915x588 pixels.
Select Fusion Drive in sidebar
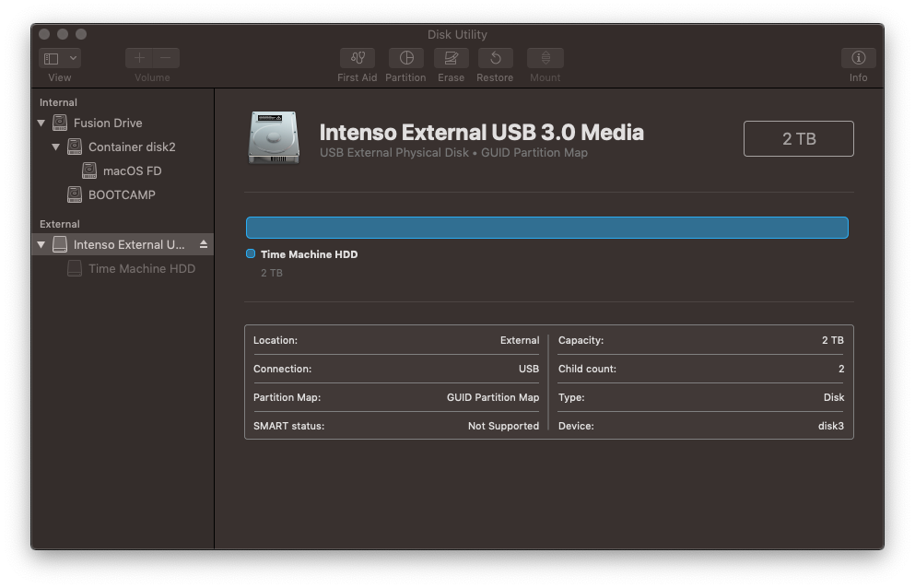point(108,123)
